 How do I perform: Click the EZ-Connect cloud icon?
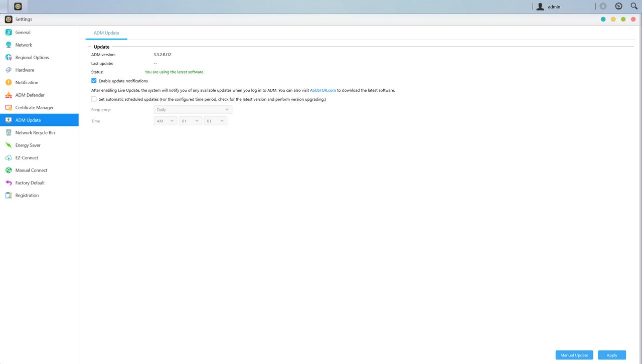[9, 157]
